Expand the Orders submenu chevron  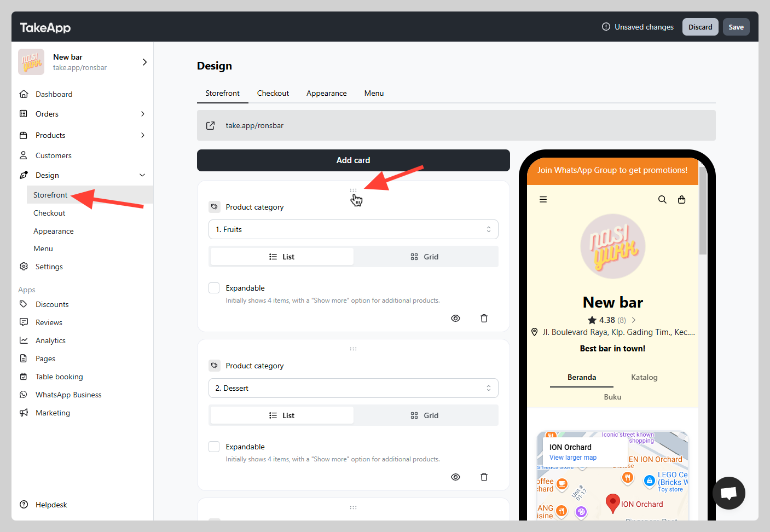[143, 114]
